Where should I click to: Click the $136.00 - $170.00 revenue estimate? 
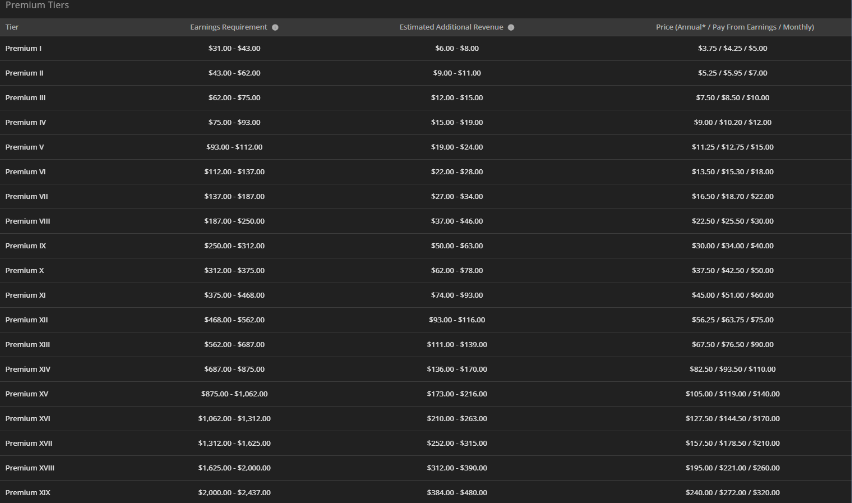tap(456, 369)
